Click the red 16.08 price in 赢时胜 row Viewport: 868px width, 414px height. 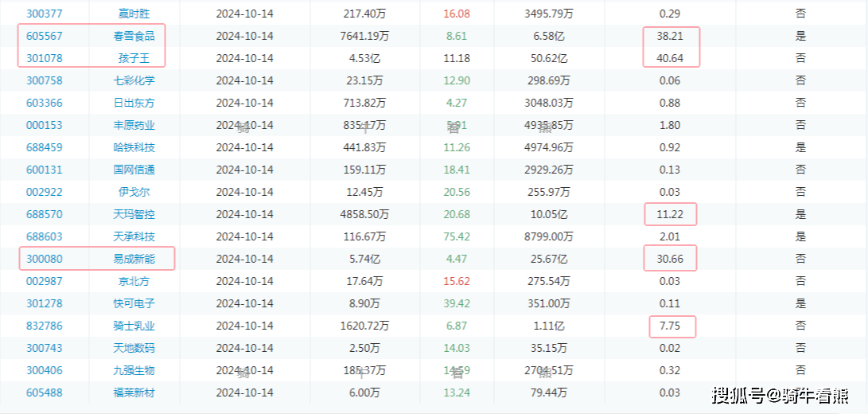click(457, 14)
